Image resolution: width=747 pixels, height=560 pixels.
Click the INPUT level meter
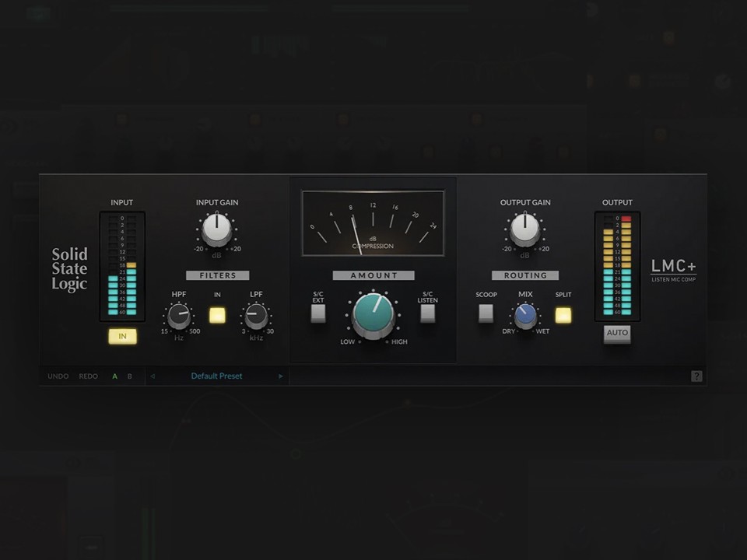(x=122, y=267)
